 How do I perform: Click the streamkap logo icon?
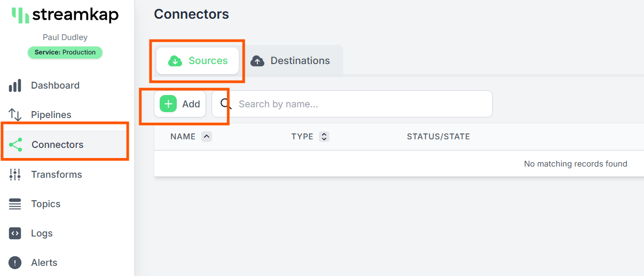click(20, 15)
